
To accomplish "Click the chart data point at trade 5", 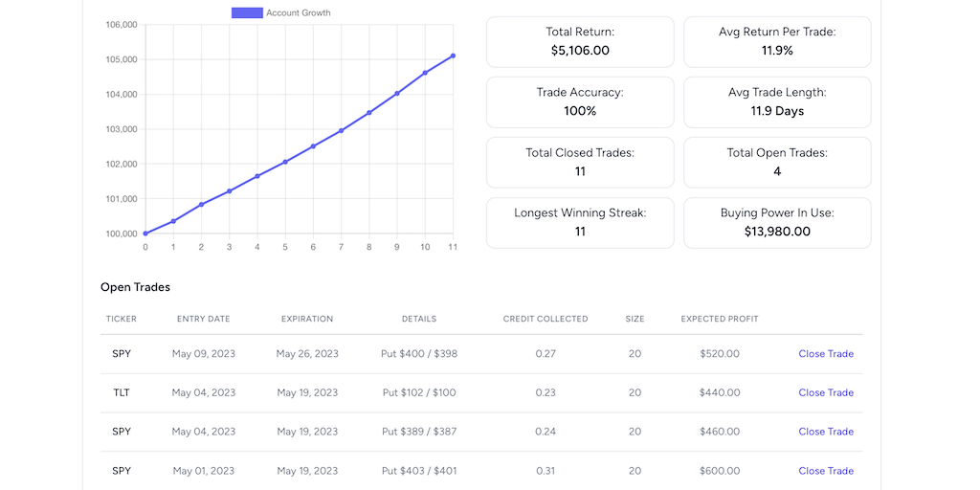I will [x=285, y=162].
